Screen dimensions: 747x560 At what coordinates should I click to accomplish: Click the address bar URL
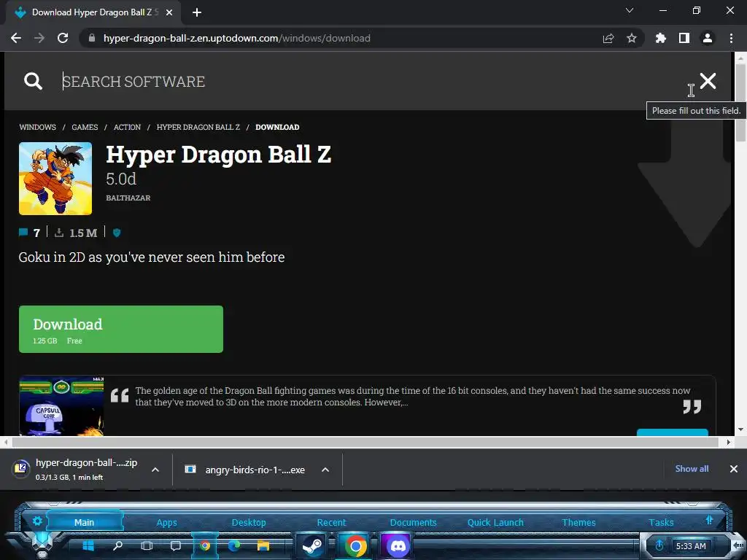point(237,38)
